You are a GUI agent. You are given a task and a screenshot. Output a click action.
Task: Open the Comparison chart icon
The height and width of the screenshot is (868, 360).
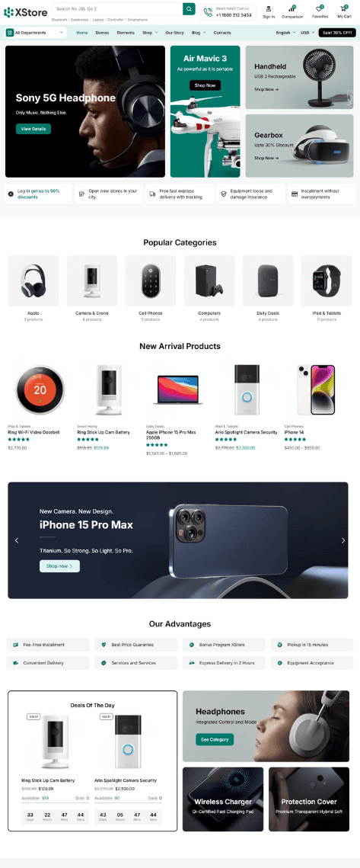pos(292,8)
